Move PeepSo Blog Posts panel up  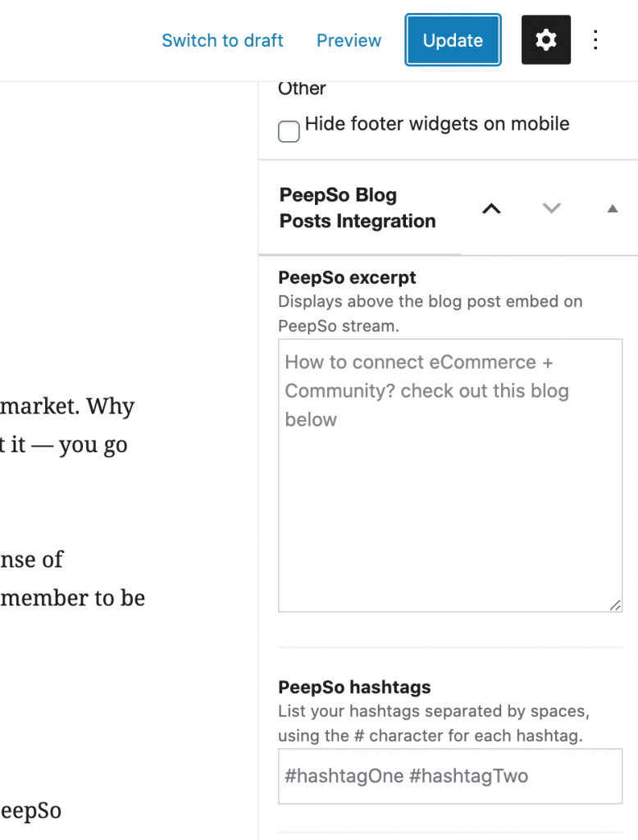491,208
